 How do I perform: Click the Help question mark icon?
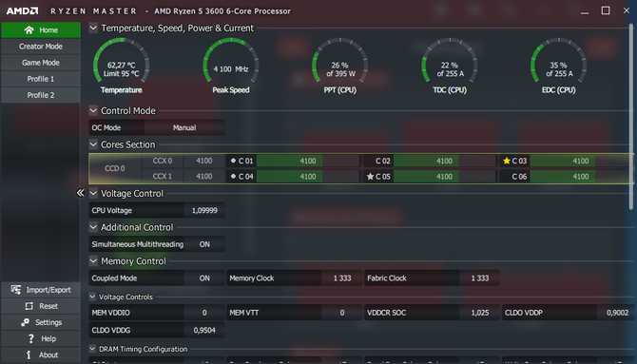point(30,338)
